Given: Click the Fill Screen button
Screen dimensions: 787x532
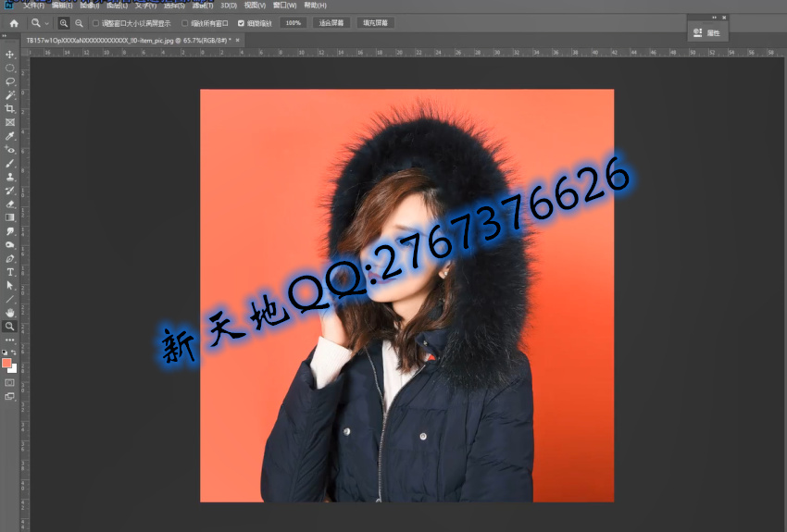Looking at the screenshot, I should coord(375,23).
